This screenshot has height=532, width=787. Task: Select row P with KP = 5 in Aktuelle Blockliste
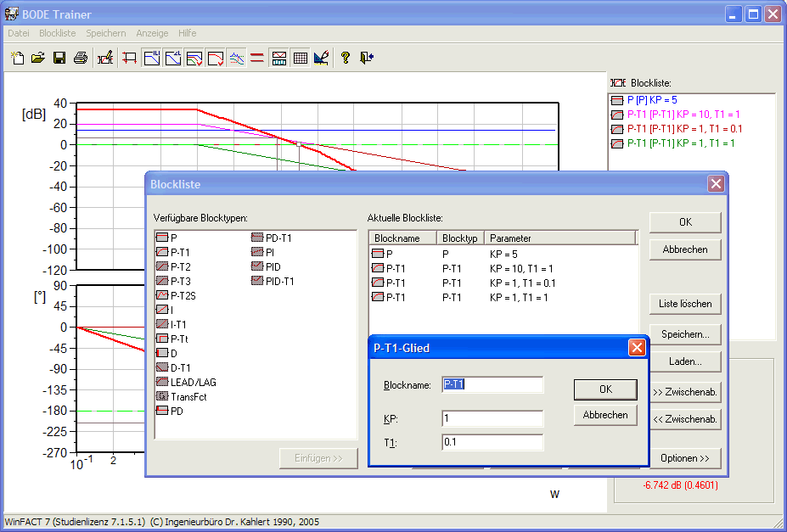click(503, 255)
